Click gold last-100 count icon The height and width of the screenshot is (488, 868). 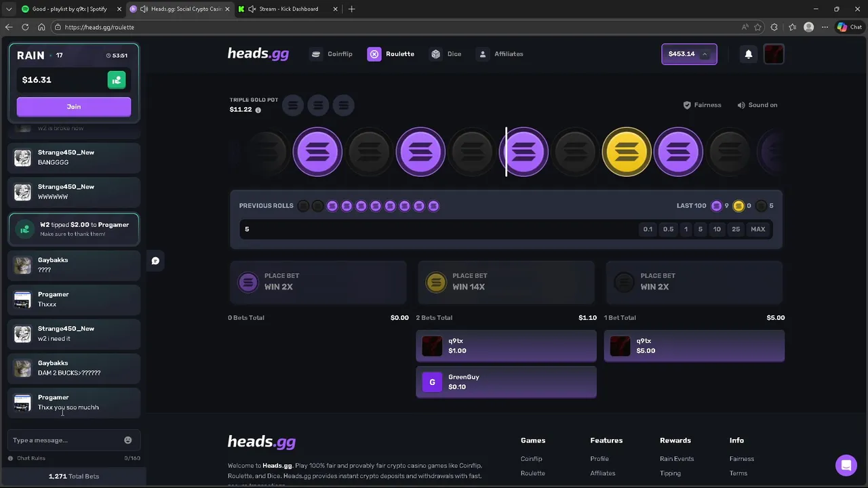pos(738,206)
